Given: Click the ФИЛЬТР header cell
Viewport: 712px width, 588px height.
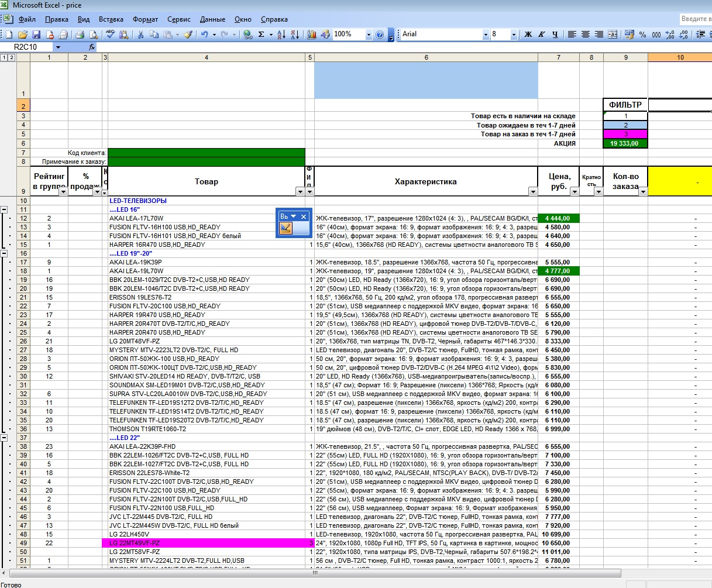Looking at the screenshot, I should coord(625,105).
